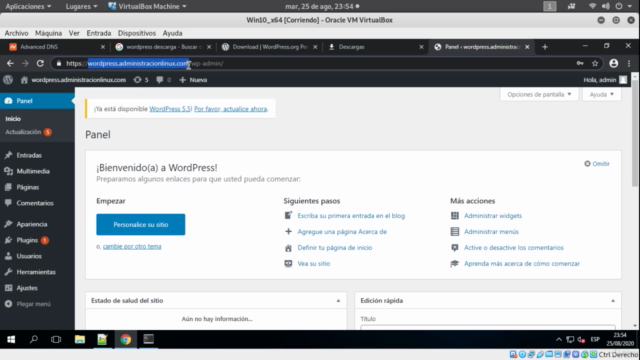Click the Título input field
Viewport: 640px width, 360px height.
pos(488,327)
